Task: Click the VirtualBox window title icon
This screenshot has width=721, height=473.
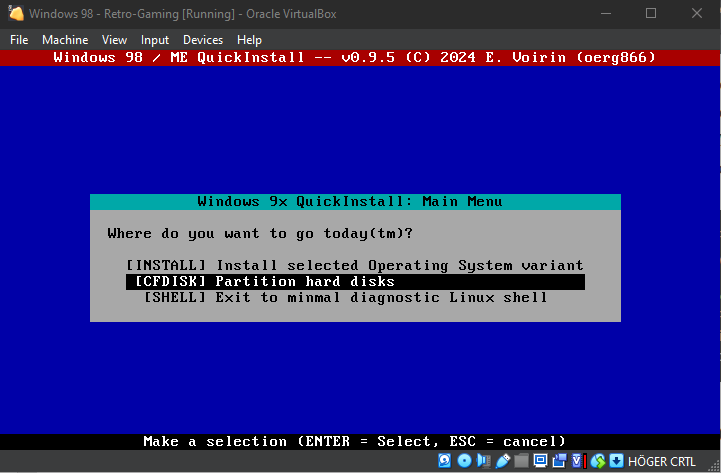Action: 16,13
